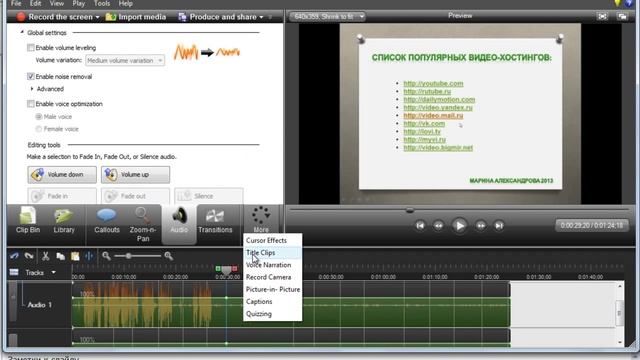Click the redo icon in timeline toolbar
This screenshot has width=640, height=360.
click(x=29, y=256)
